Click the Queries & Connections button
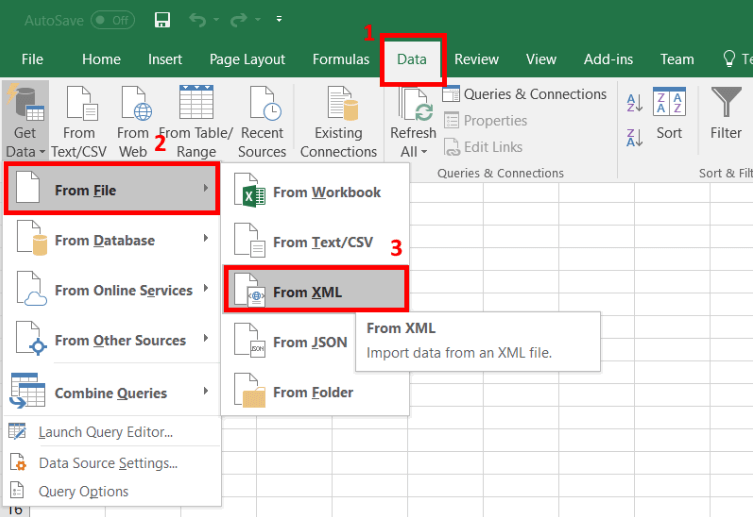 (x=526, y=94)
